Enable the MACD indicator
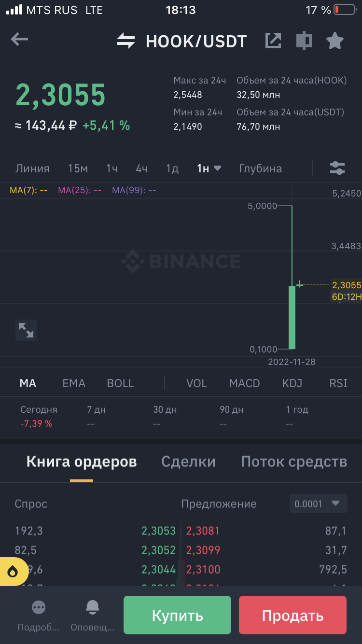This screenshot has height=644, width=362. (x=244, y=383)
